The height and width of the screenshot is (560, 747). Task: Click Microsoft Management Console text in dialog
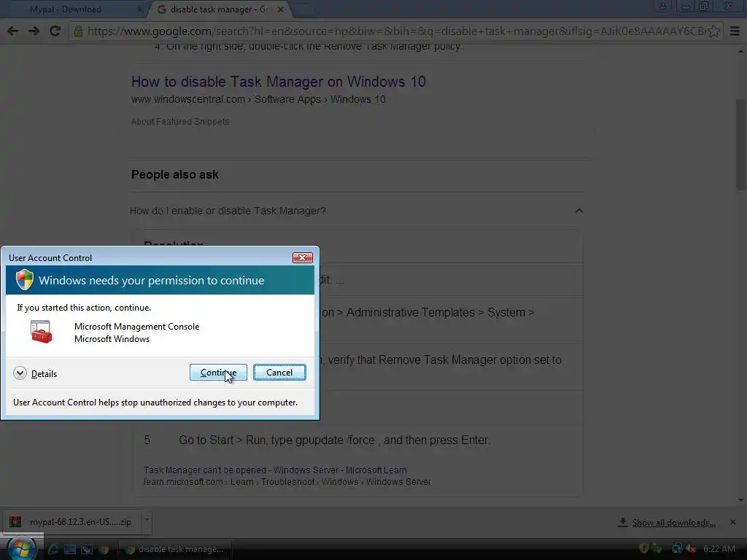point(136,326)
